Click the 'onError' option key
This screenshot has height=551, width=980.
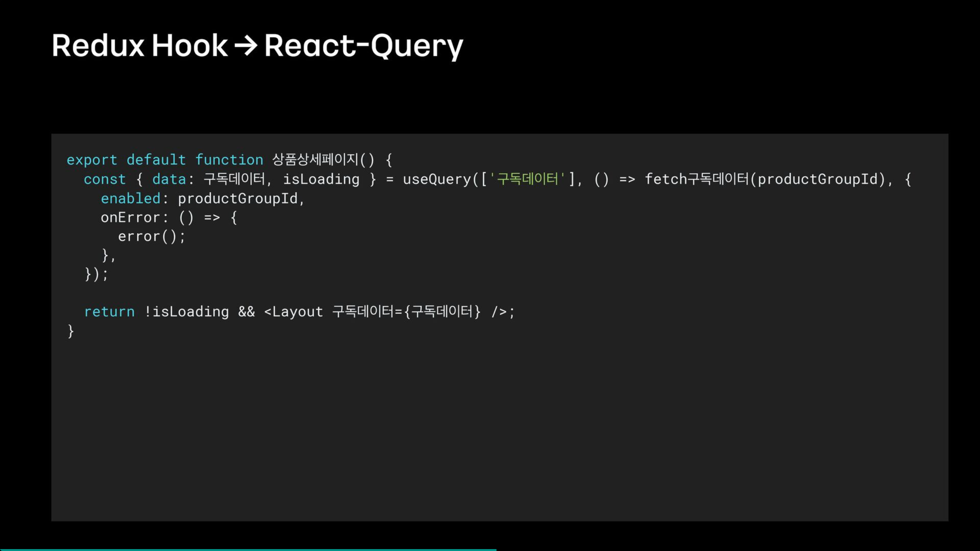pyautogui.click(x=130, y=217)
